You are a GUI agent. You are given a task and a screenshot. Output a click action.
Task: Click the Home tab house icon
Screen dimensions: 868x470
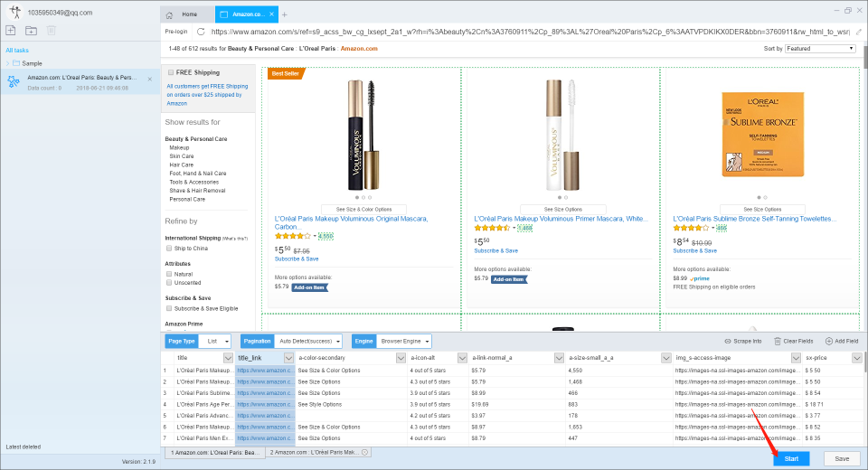pos(169,14)
